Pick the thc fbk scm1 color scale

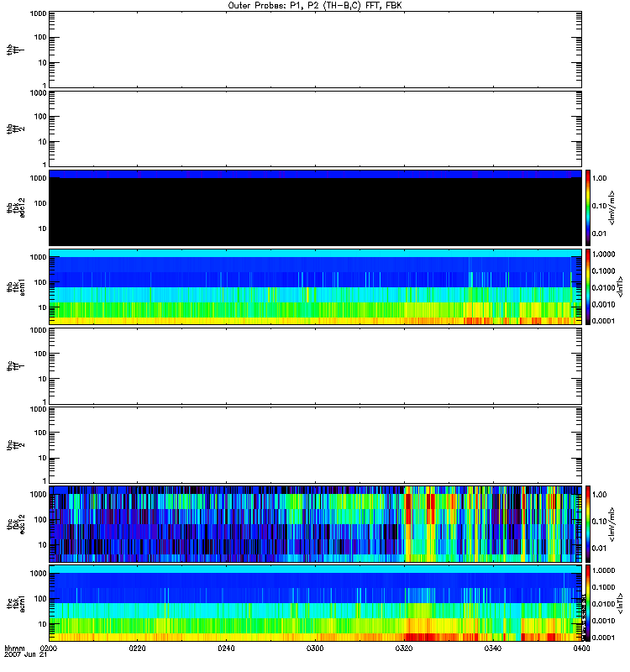[588, 603]
